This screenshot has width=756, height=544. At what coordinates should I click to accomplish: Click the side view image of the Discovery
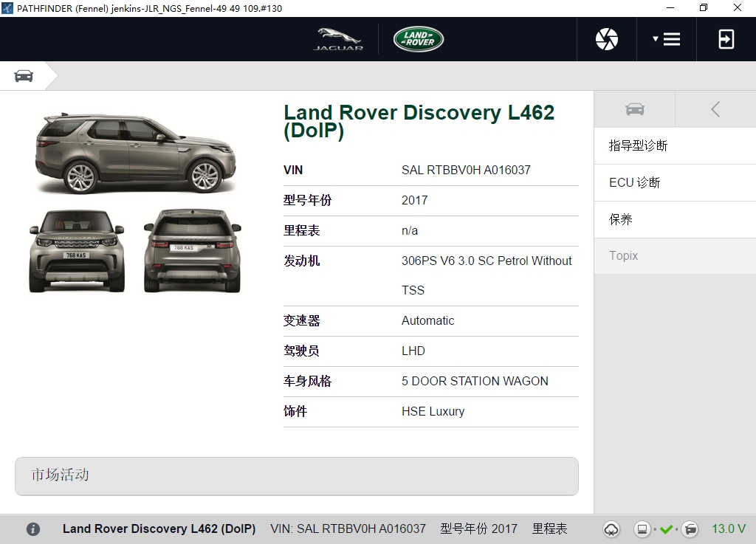[x=136, y=154]
